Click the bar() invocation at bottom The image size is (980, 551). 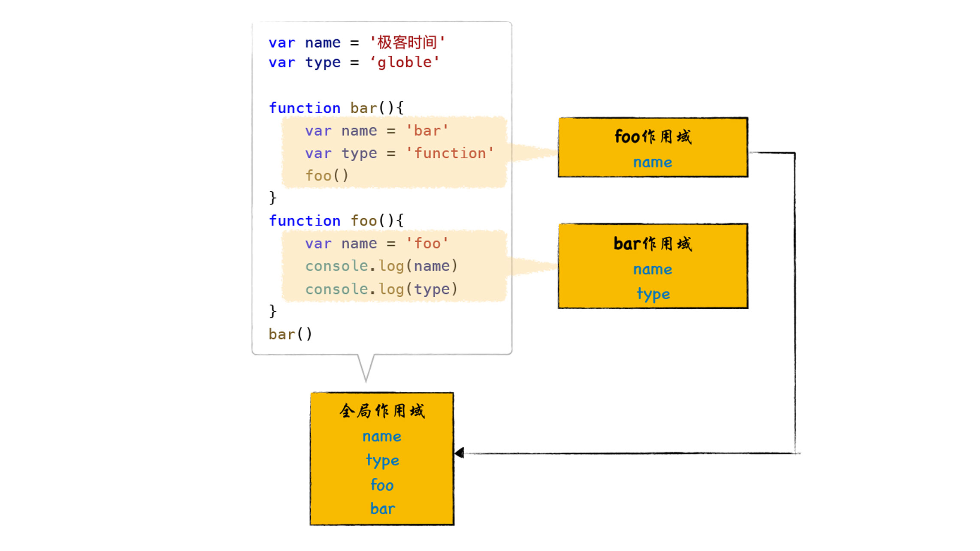tap(289, 334)
